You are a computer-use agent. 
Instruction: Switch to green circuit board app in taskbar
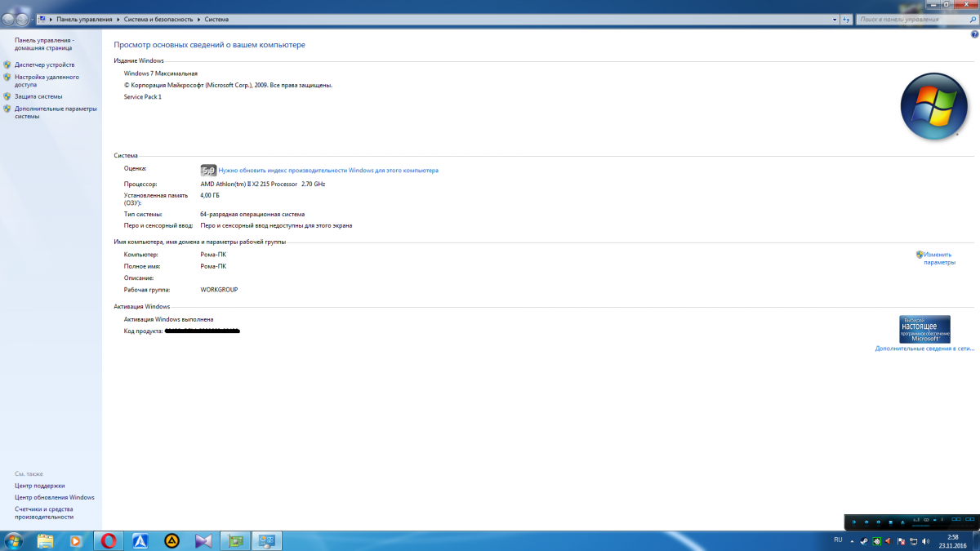pyautogui.click(x=235, y=540)
